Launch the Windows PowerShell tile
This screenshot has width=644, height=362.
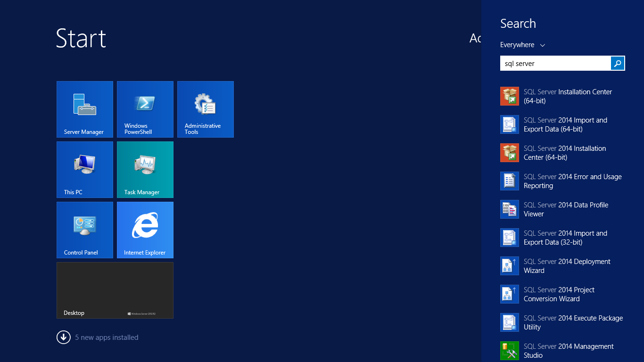coord(145,109)
